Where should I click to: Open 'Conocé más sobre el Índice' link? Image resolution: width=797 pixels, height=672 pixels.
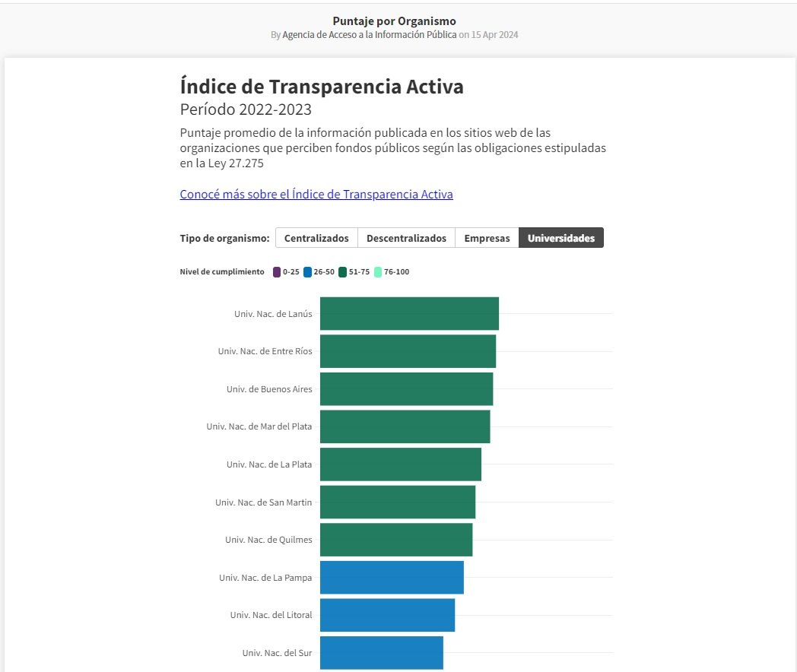click(x=316, y=194)
